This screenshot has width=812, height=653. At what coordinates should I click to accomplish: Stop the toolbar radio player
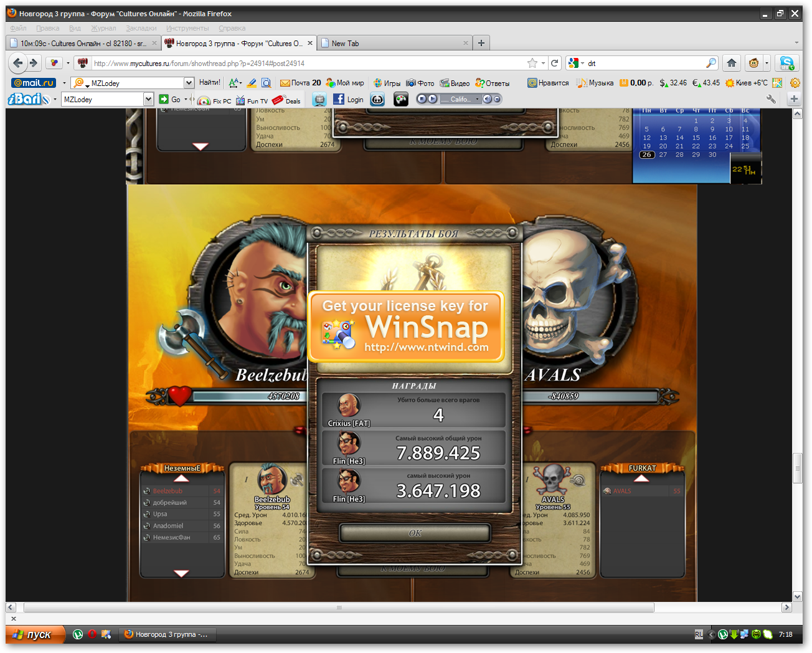click(422, 99)
